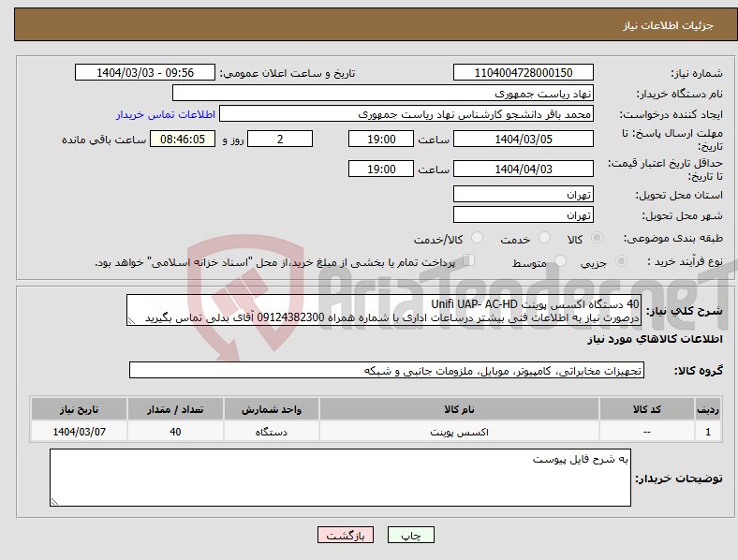
Task: Click the price validity date 1404/04/03 field
Action: [x=524, y=169]
